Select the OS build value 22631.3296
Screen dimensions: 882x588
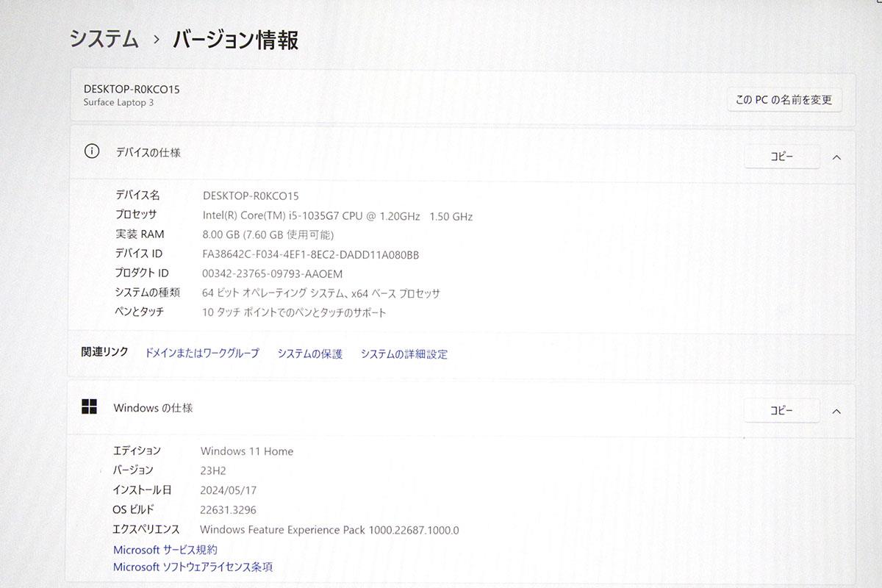pyautogui.click(x=229, y=509)
